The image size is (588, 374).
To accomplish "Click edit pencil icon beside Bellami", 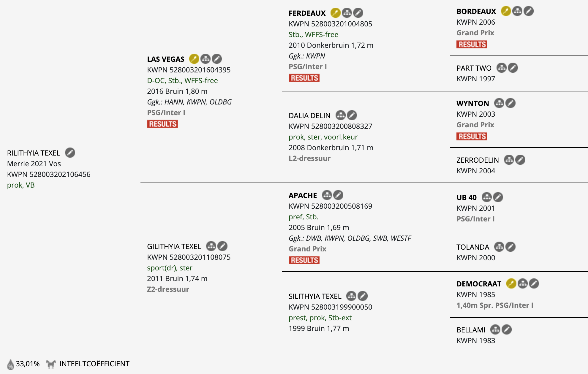I will click(507, 329).
